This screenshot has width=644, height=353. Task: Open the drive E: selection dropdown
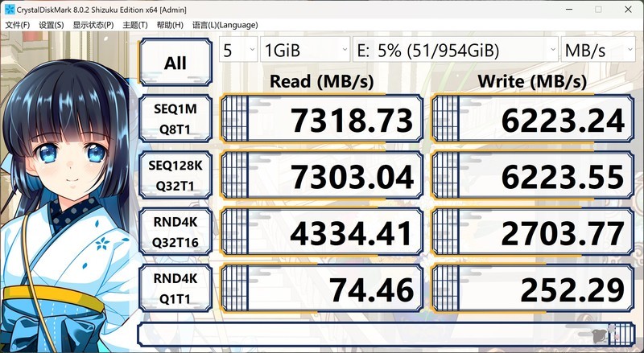(456, 50)
